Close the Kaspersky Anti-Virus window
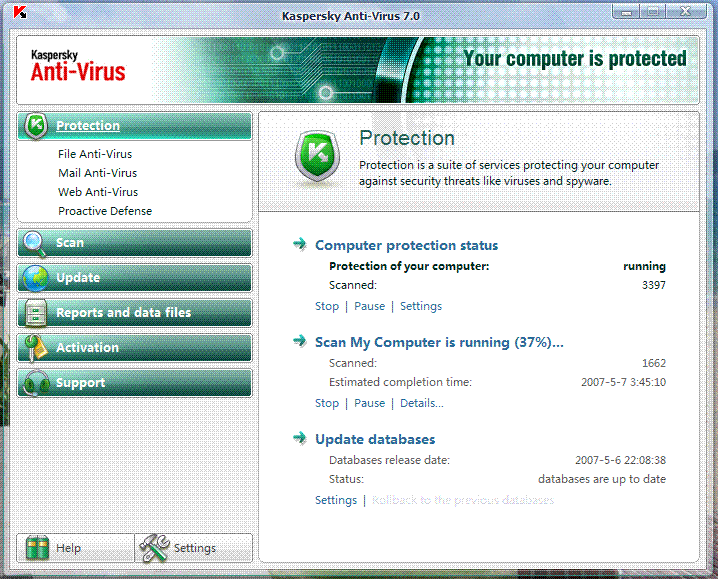The height and width of the screenshot is (579, 718). click(x=685, y=12)
